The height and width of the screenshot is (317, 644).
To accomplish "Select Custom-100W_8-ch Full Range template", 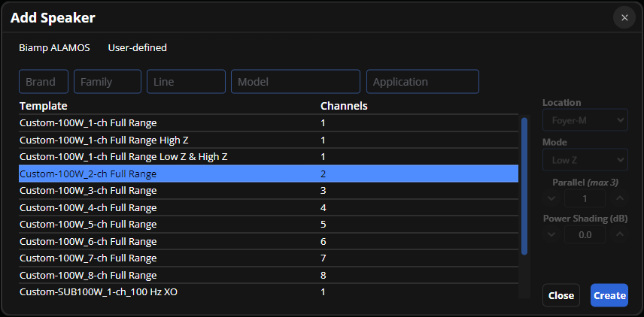I will [x=88, y=275].
